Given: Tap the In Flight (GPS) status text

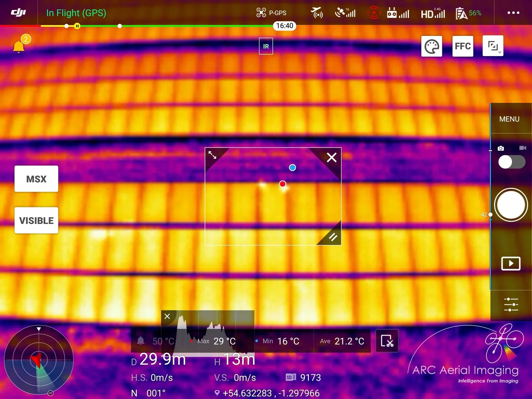Looking at the screenshot, I should coord(76,13).
